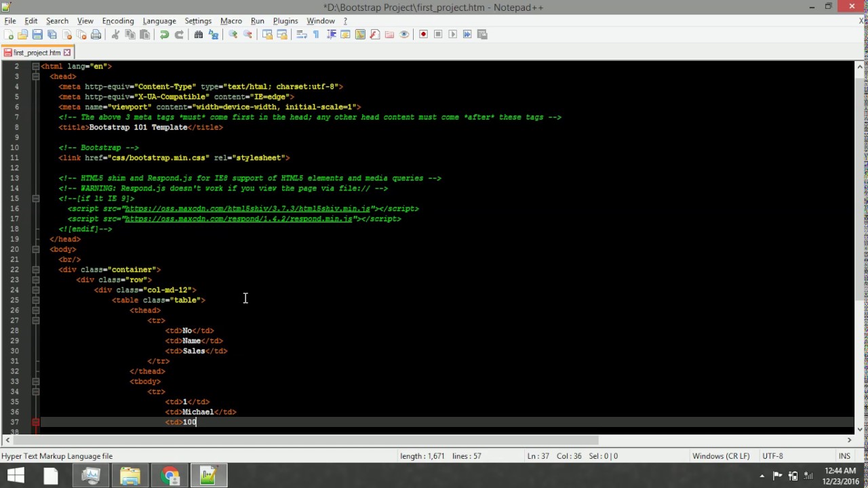Paste the clipboard with the Paste icon
This screenshot has height=488, width=868.
pos(144,35)
